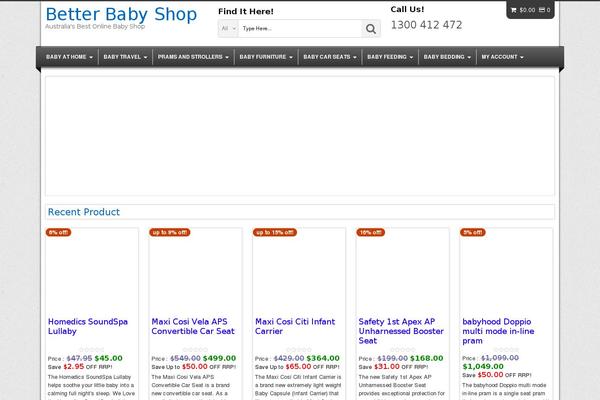Click the star rating under Maxi Cosi Vela
600x400 pixels.
coord(196,350)
